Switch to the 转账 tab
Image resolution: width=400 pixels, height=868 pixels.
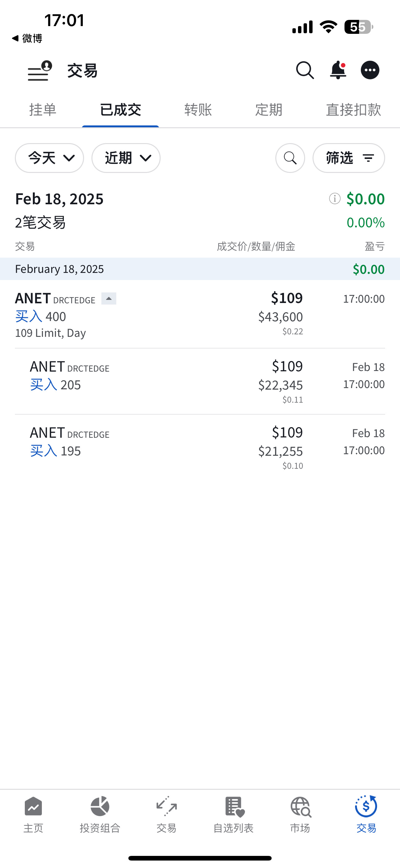[x=198, y=110]
